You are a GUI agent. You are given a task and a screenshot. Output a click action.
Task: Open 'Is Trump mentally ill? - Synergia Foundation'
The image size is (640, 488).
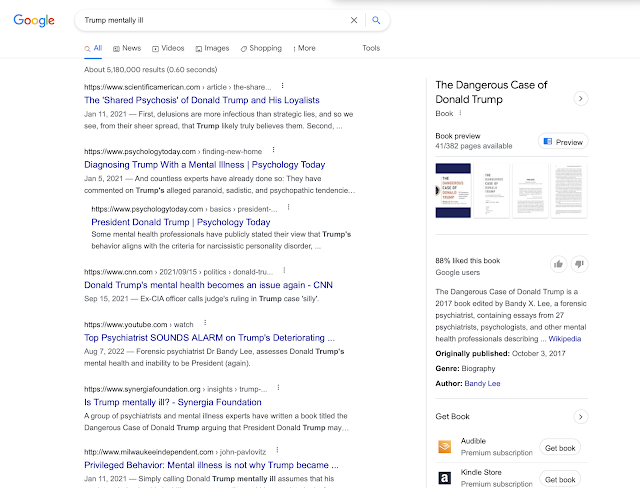pyautogui.click(x=173, y=402)
